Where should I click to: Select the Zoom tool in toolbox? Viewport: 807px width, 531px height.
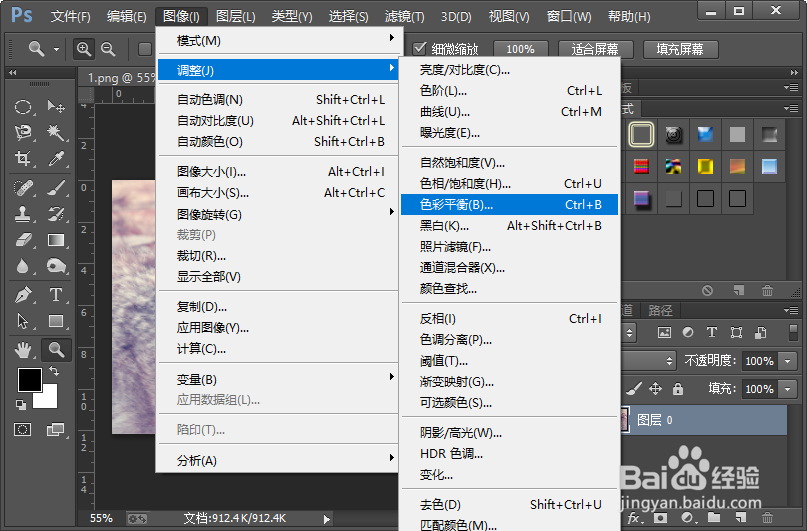click(56, 350)
